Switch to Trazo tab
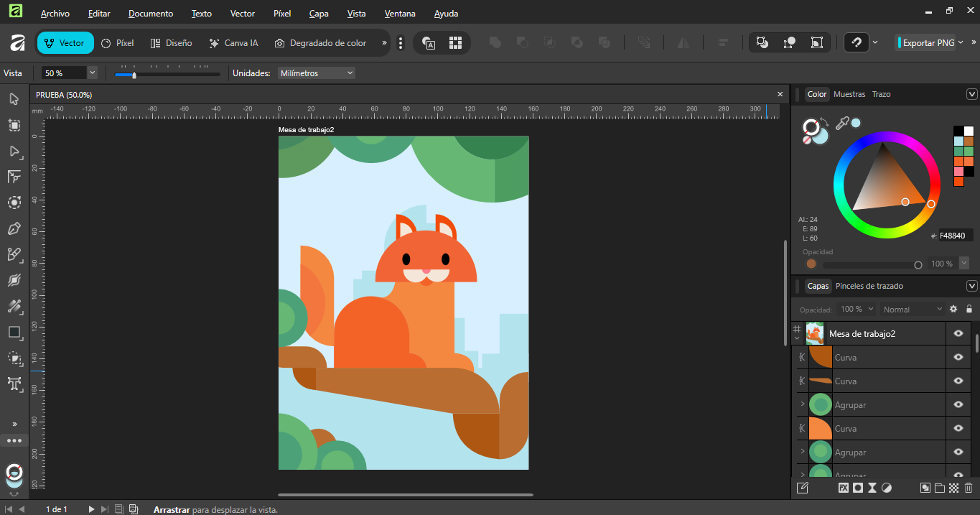980x515 pixels. coord(881,94)
